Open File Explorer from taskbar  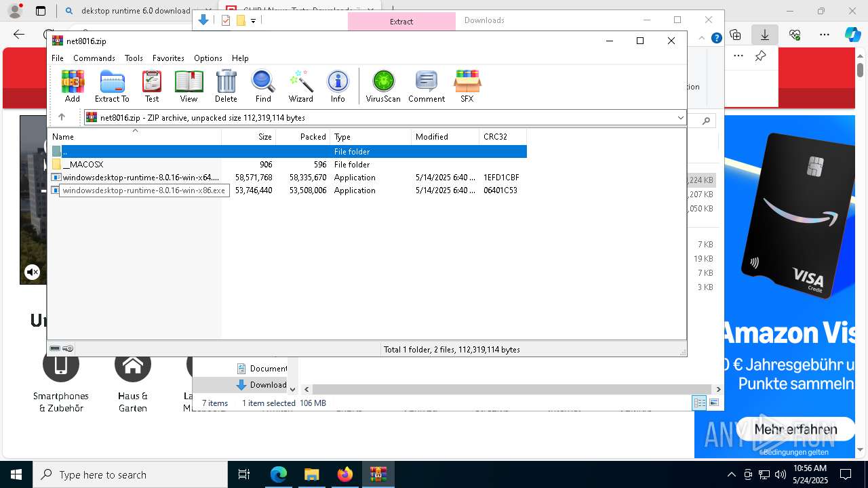311,474
